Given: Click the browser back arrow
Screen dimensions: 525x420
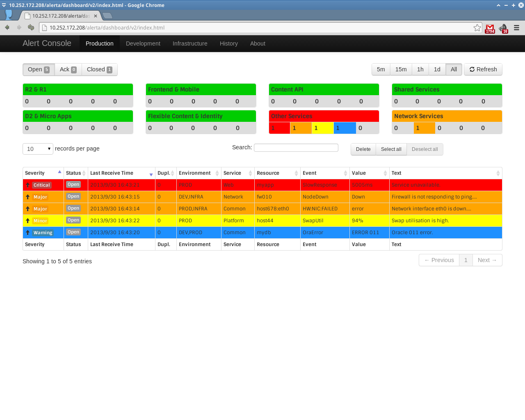Looking at the screenshot, I should coord(7,27).
